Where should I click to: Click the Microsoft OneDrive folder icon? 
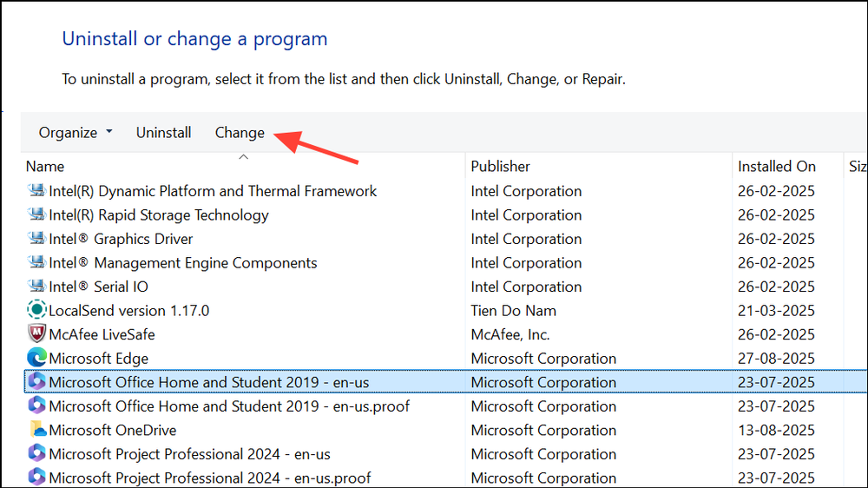[37, 429]
